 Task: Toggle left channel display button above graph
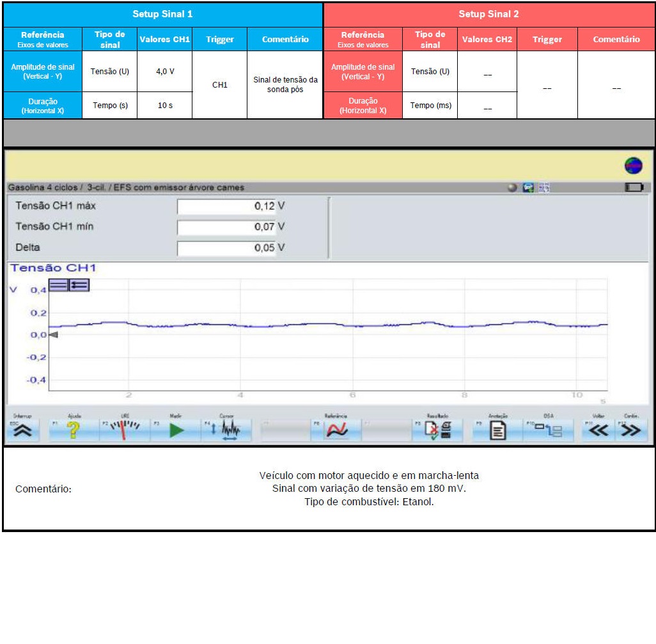59,285
